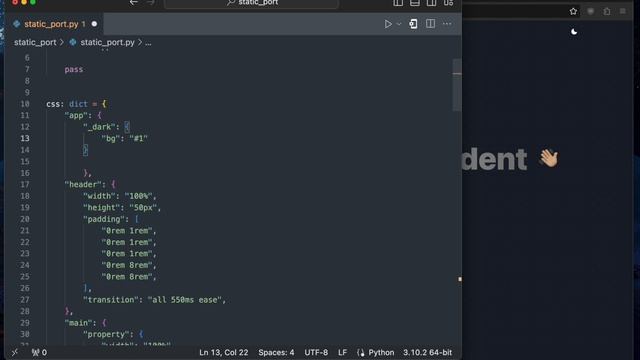Open the customize layout icon

point(448,3)
